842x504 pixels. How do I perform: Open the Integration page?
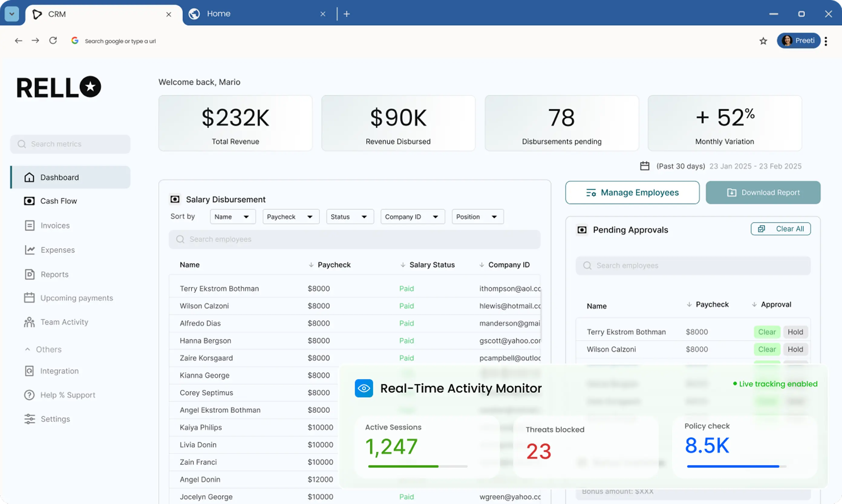pyautogui.click(x=60, y=371)
